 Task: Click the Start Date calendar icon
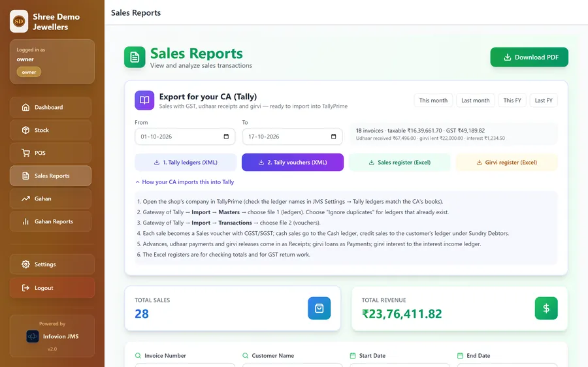(353, 355)
